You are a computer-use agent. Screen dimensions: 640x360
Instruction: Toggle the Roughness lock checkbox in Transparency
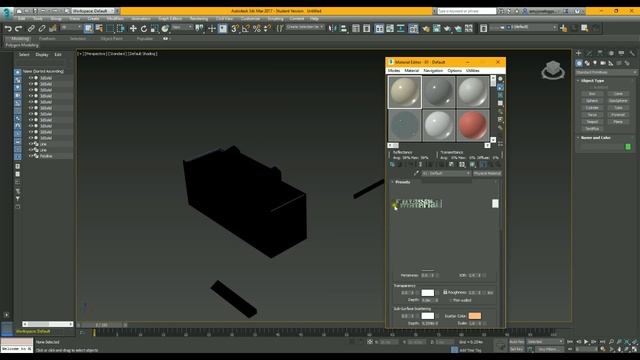point(445,292)
